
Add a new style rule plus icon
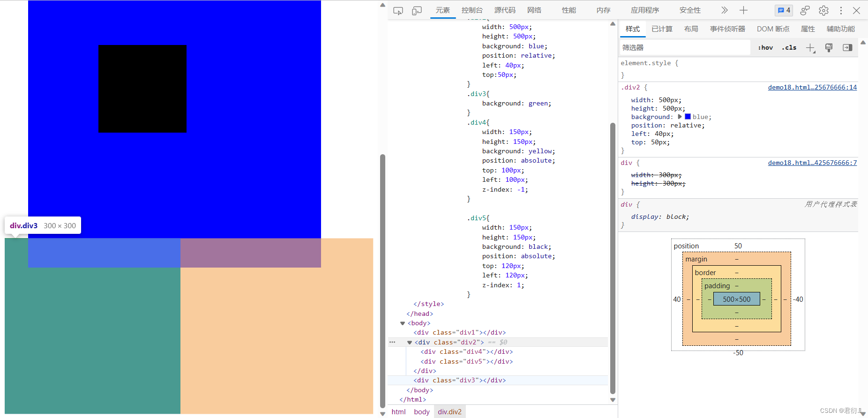pos(810,48)
